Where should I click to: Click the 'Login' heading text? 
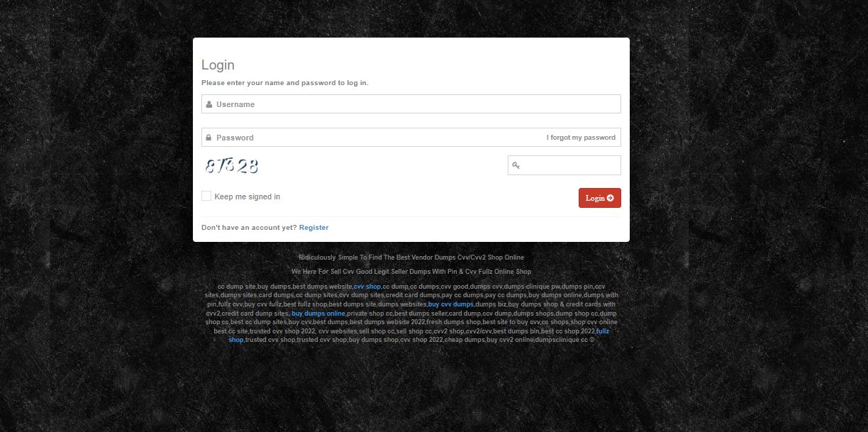[218, 65]
